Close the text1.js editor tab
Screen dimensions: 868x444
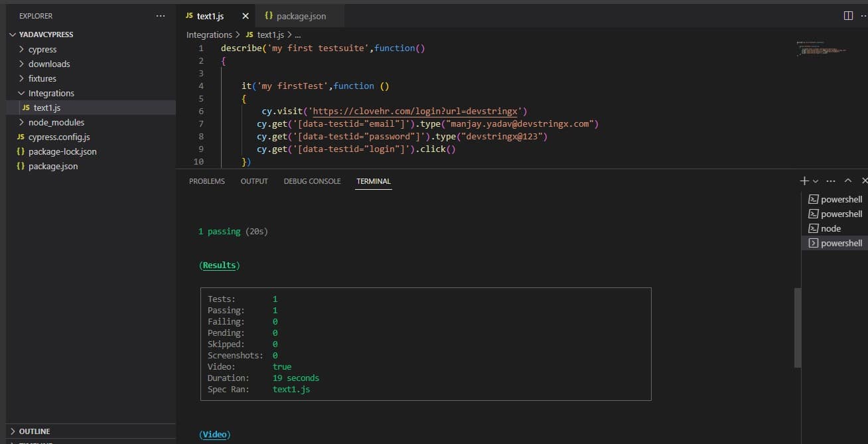click(x=246, y=16)
